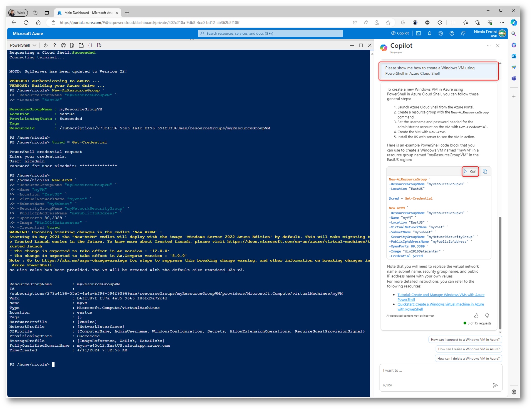The height and width of the screenshot is (410, 532).
Task: Minimize the Cloud Shell pane
Action: pos(352,45)
